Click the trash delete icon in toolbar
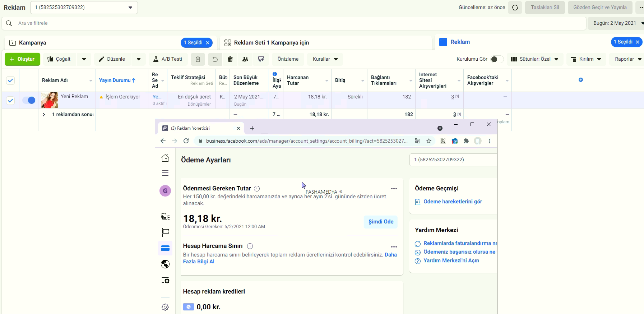 [x=230, y=59]
